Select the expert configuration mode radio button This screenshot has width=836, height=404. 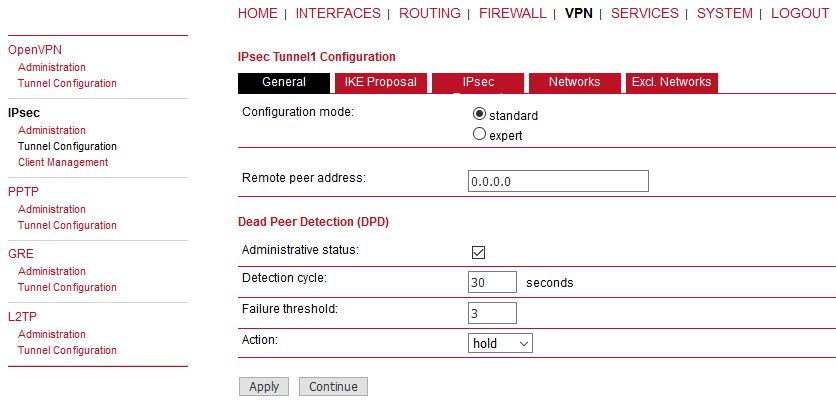tap(479, 134)
